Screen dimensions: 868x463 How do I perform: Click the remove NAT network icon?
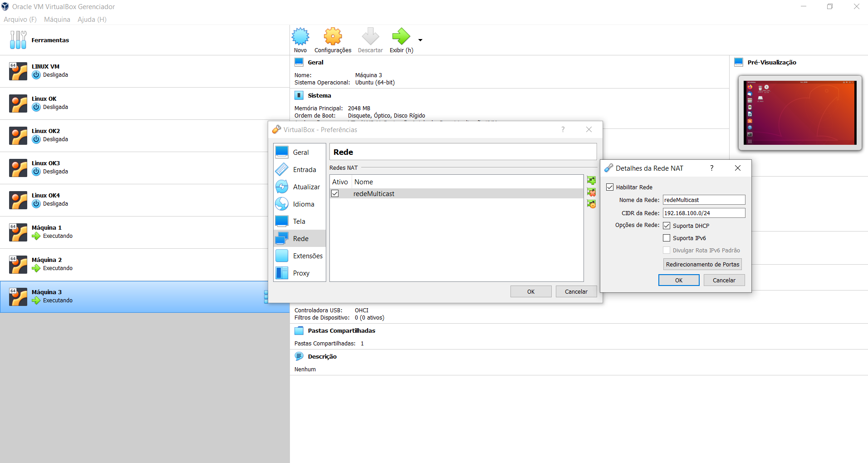pyautogui.click(x=591, y=192)
